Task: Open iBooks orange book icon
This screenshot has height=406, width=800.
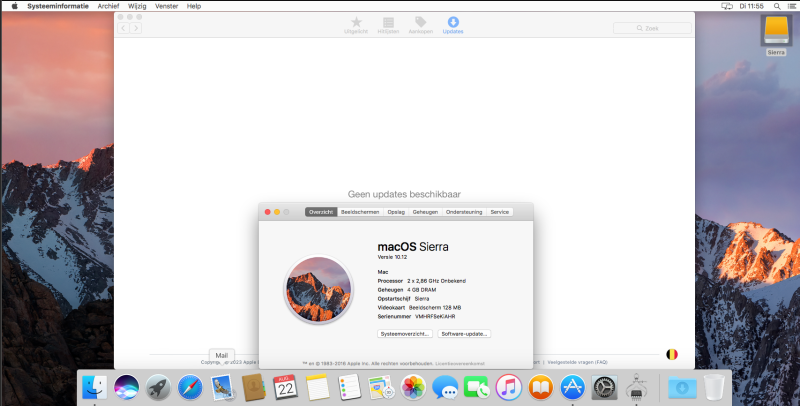Action: coord(540,388)
